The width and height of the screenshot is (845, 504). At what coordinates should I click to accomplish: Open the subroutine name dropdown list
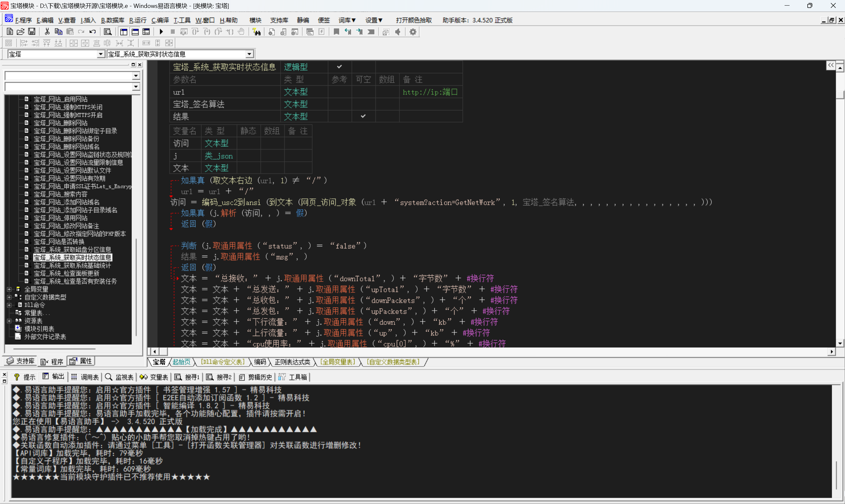tap(250, 54)
